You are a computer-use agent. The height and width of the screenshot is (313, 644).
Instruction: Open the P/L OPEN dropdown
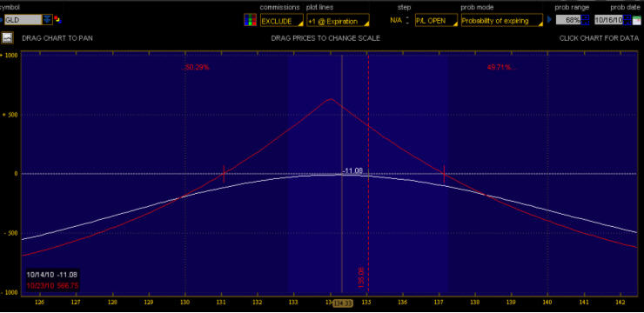pyautogui.click(x=436, y=21)
